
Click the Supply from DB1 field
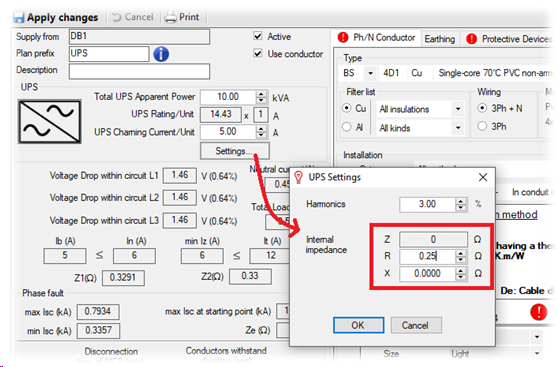(x=139, y=37)
